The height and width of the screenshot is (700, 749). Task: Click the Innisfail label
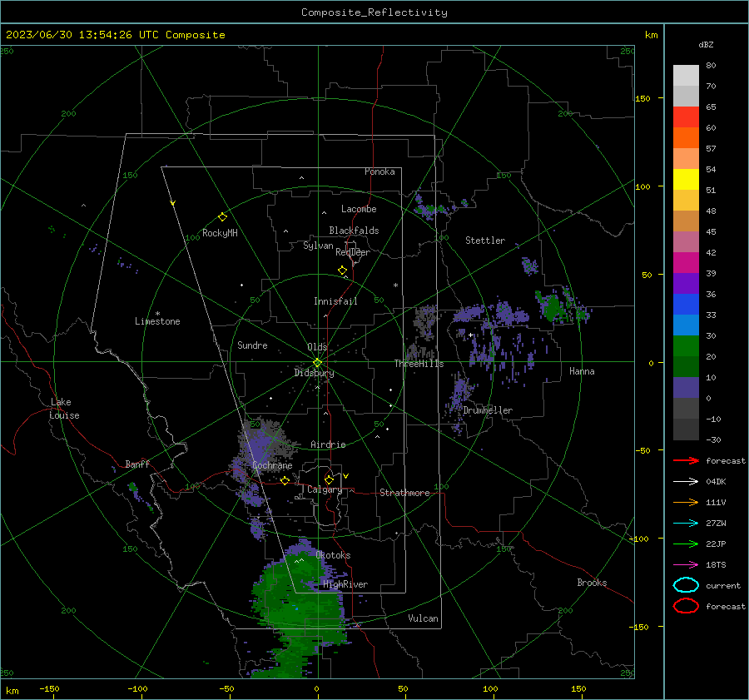(x=335, y=301)
